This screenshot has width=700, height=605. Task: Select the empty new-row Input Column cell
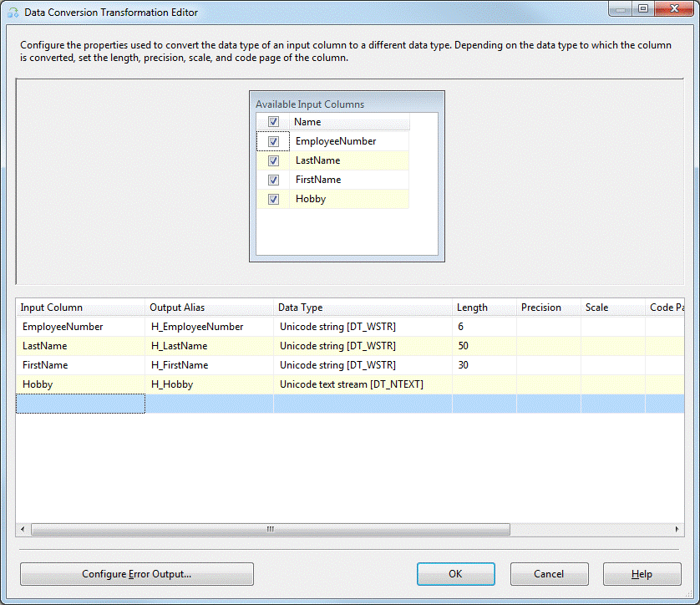click(80, 404)
